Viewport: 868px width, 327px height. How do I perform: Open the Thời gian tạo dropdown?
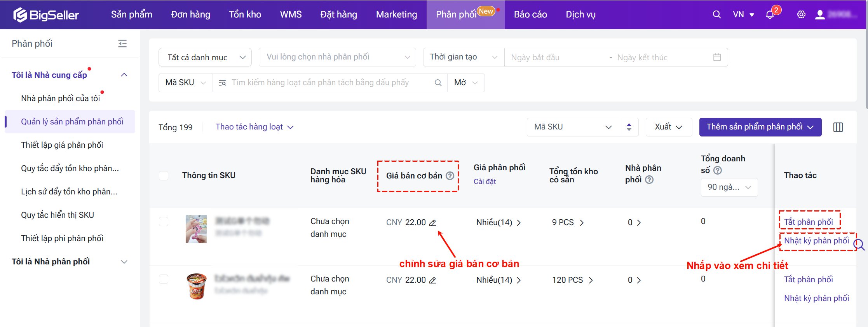click(x=464, y=57)
